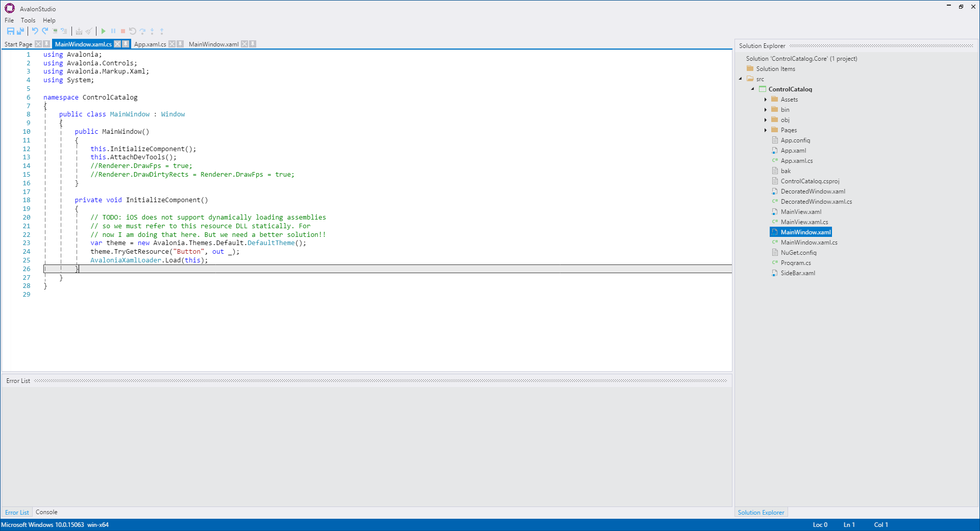Image resolution: width=980 pixels, height=531 pixels.
Task: Click the uncomment lines toolbar icon
Action: 64,31
